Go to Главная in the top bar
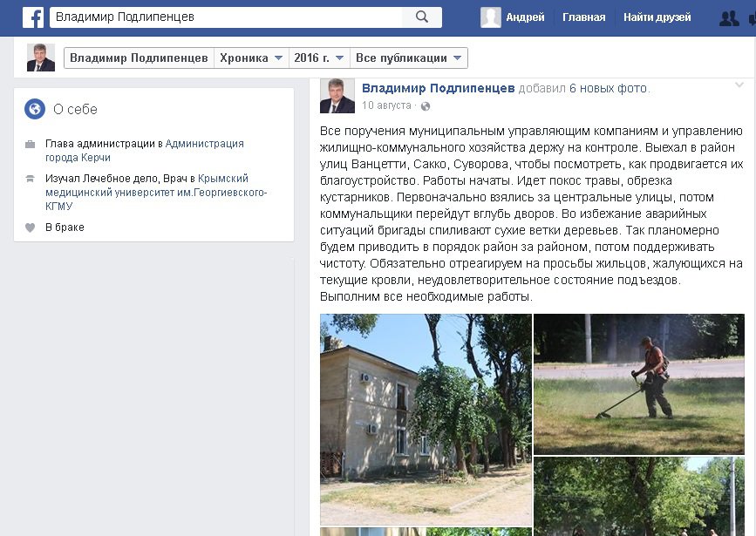 [584, 17]
